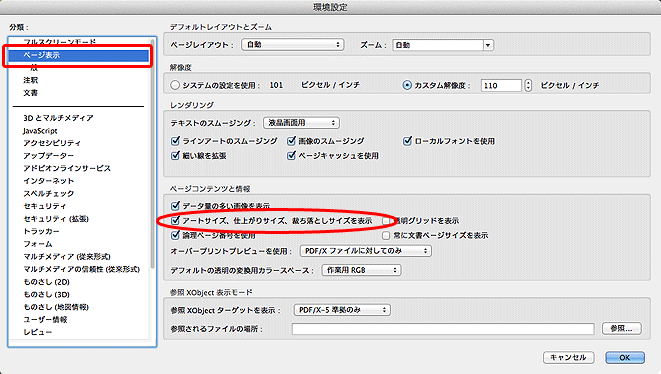Toggle アートサイズ、仕上がりサイズ checkbox

175,221
